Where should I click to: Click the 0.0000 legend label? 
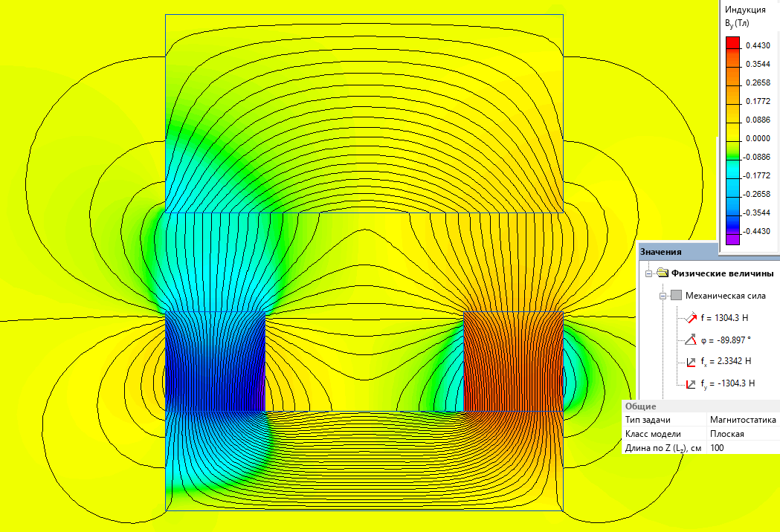758,138
